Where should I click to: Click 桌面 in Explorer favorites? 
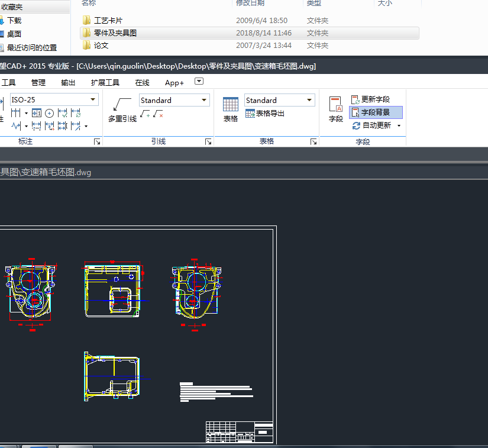point(14,34)
